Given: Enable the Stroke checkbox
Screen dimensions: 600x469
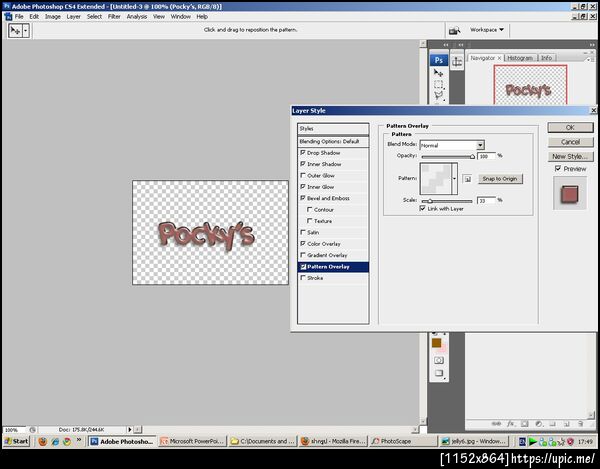Looking at the screenshot, I should 303,278.
